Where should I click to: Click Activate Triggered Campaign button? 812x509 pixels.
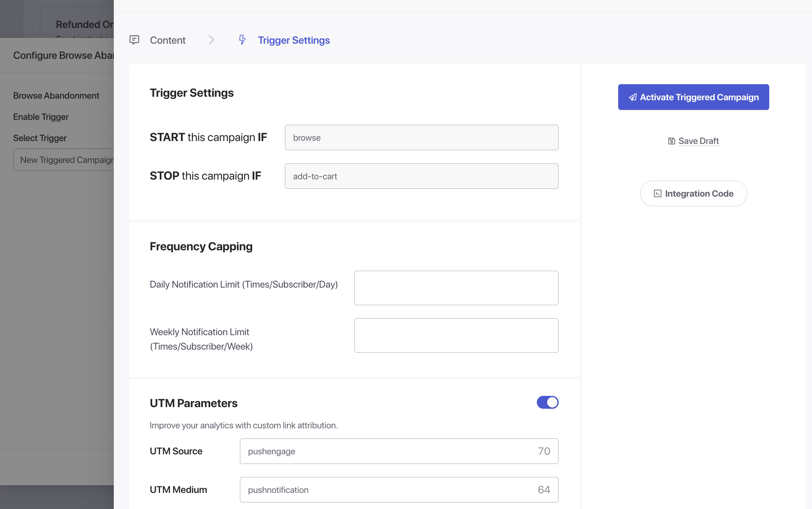coord(693,97)
